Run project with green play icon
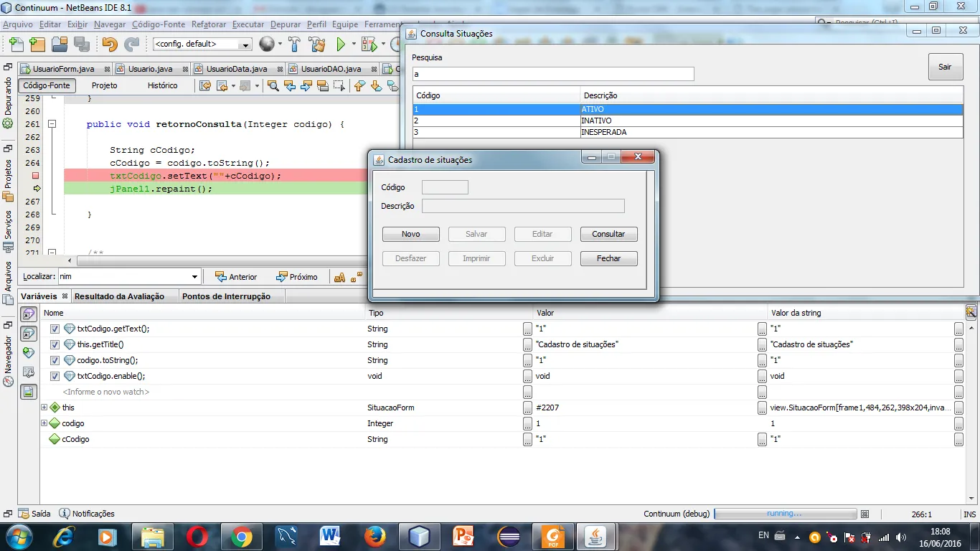Viewport: 980px width, 551px height. [341, 44]
